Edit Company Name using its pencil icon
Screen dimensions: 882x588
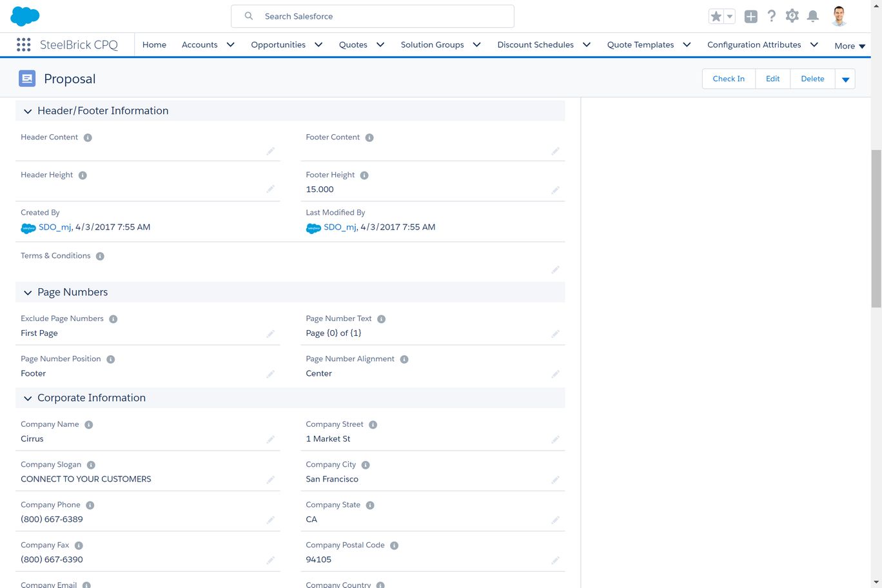[270, 440]
